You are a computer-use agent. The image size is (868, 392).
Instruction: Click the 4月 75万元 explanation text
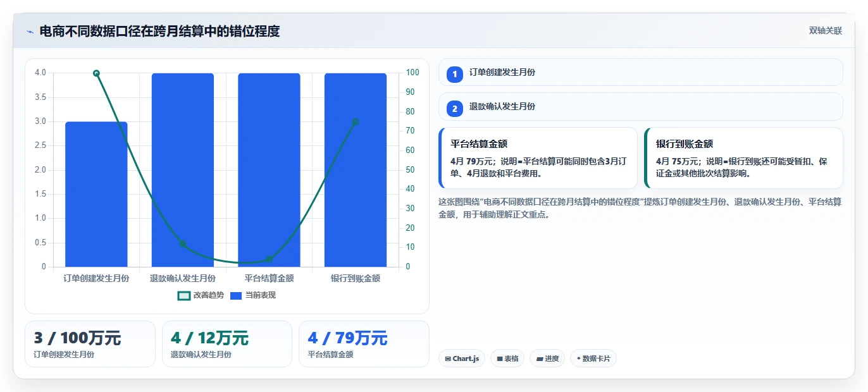tap(741, 168)
